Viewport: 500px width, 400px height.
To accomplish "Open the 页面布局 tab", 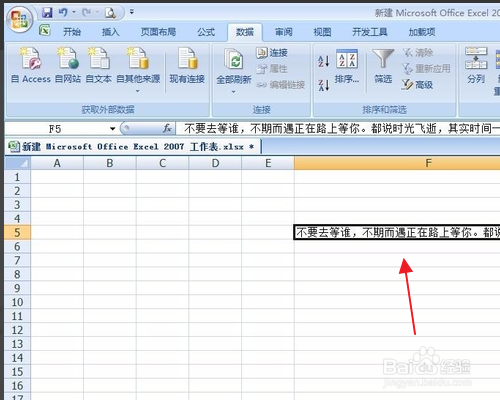I will (x=158, y=32).
